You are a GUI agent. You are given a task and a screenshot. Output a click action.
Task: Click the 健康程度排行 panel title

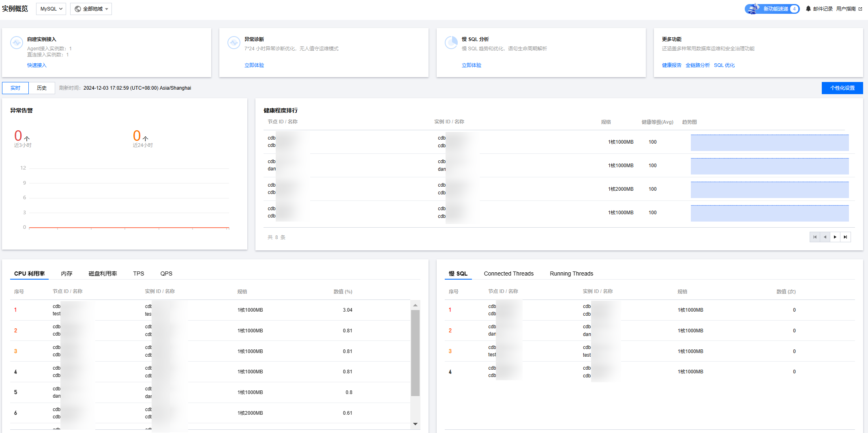(281, 110)
